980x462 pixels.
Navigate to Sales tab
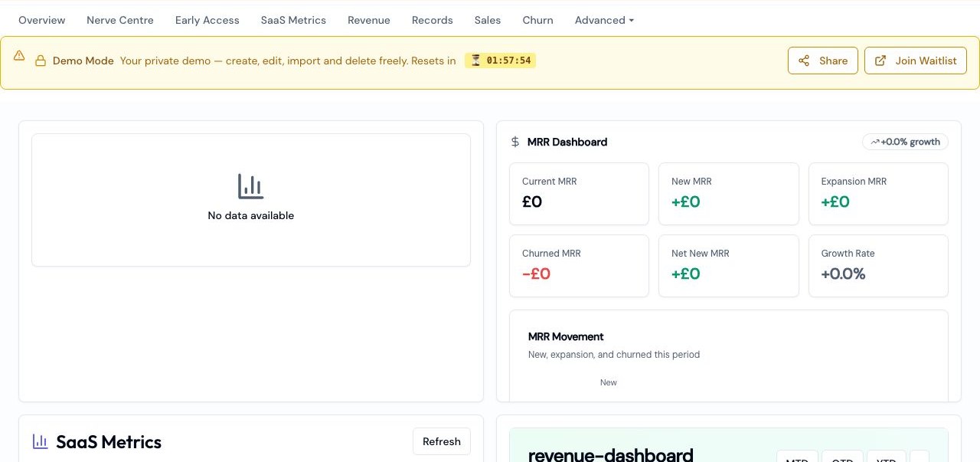[x=488, y=20]
